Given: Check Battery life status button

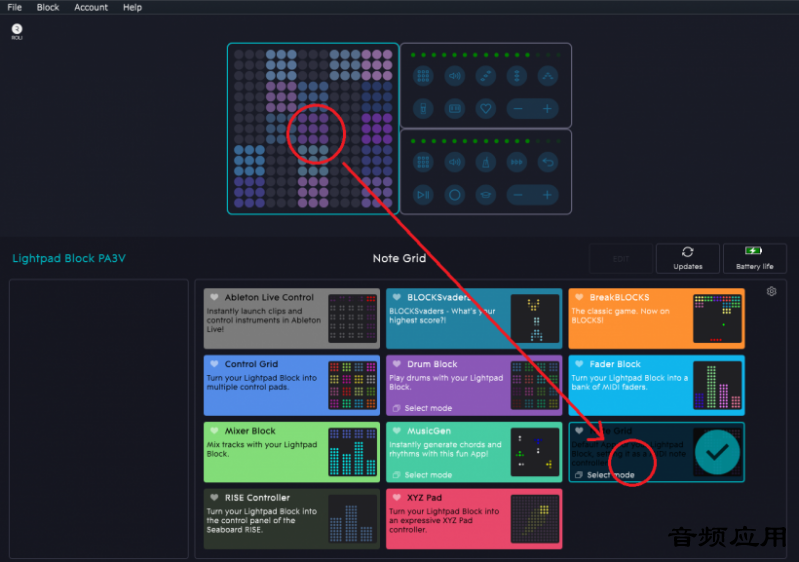Looking at the screenshot, I should [x=754, y=258].
